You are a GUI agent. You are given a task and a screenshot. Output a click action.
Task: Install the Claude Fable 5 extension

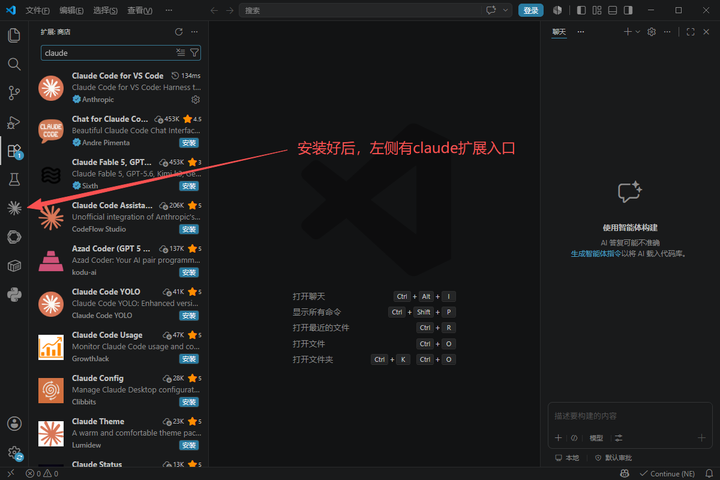[189, 186]
